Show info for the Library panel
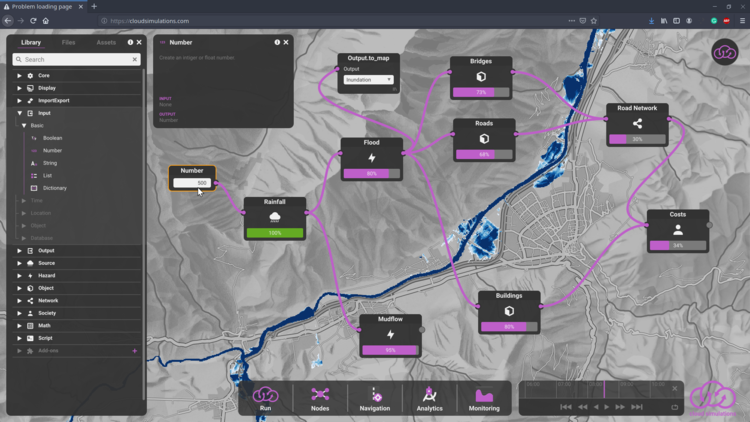The width and height of the screenshot is (750, 422). click(130, 42)
